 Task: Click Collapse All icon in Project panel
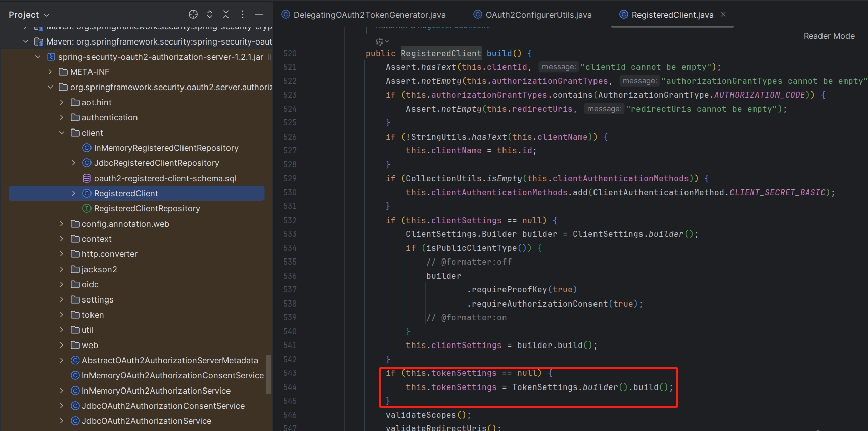[226, 14]
